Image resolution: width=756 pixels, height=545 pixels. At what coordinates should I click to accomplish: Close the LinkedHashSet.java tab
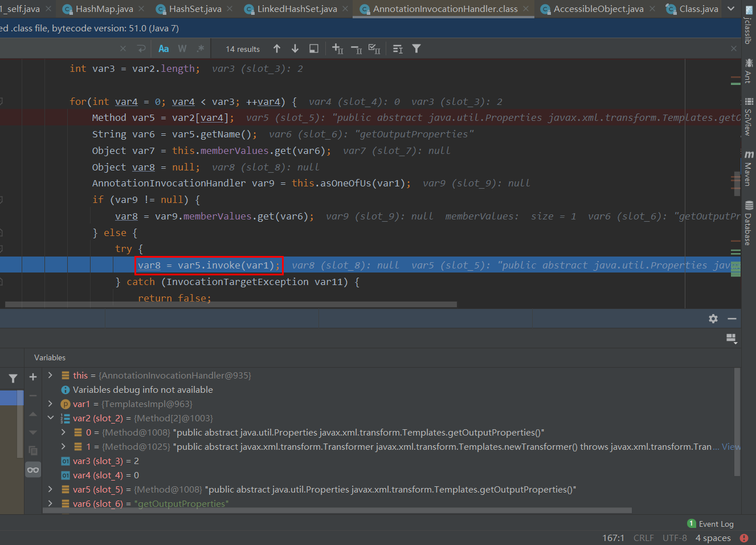pos(346,9)
